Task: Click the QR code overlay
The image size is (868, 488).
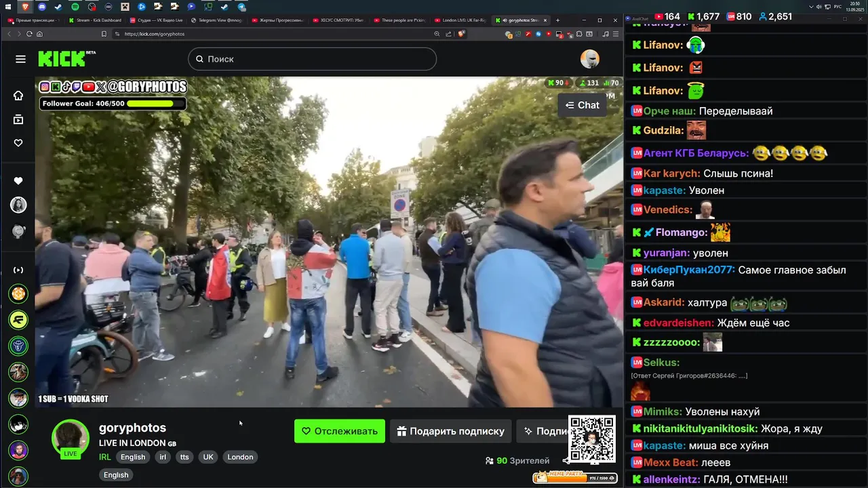Action: tap(592, 439)
